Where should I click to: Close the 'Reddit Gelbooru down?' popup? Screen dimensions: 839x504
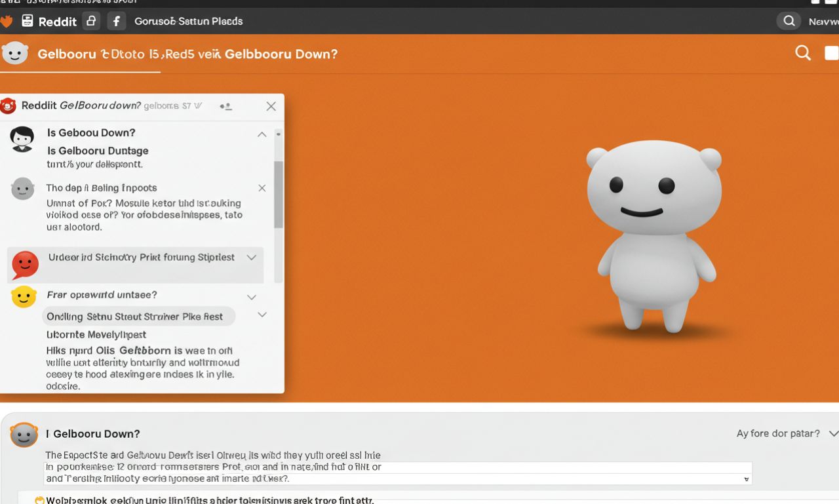click(x=271, y=106)
